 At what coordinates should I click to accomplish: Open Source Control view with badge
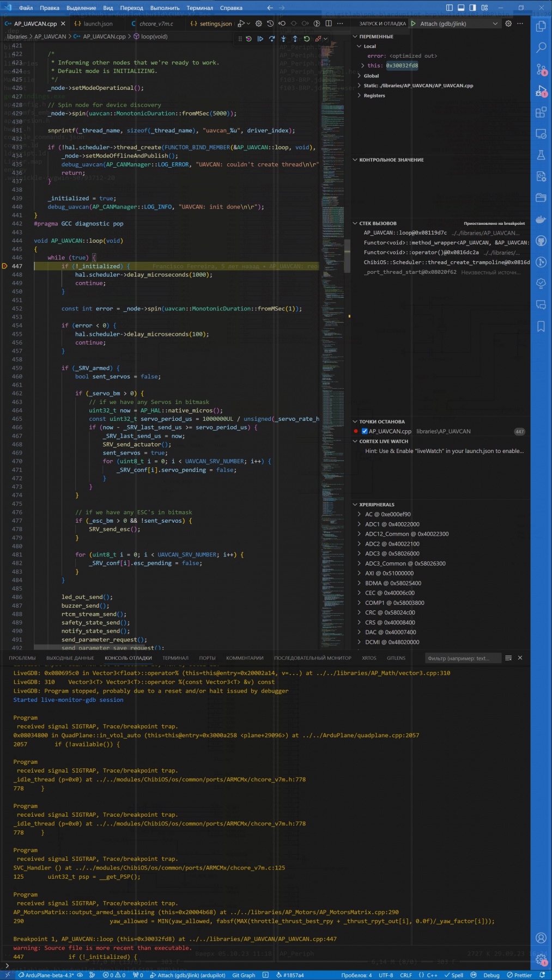pyautogui.click(x=541, y=69)
